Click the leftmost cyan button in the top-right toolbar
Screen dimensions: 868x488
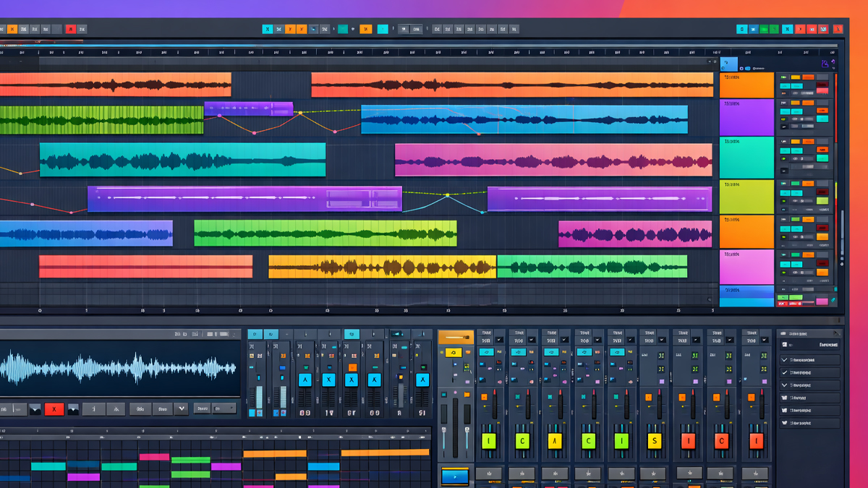coord(741,30)
